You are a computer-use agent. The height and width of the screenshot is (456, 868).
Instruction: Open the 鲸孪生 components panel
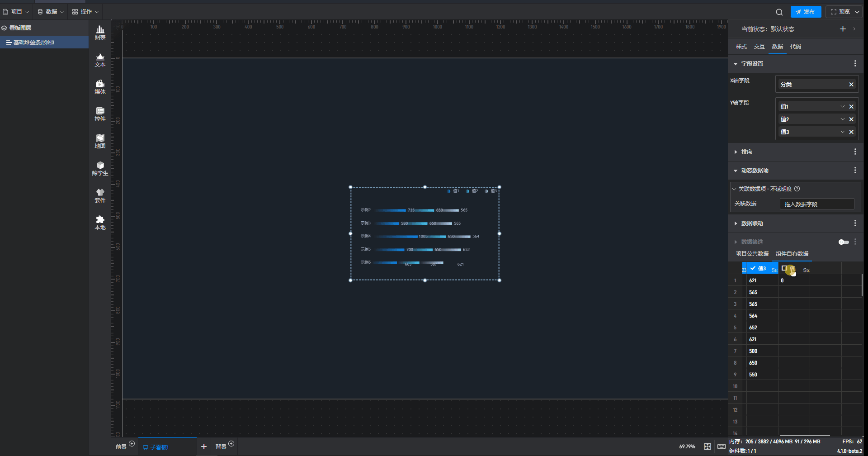click(x=100, y=169)
